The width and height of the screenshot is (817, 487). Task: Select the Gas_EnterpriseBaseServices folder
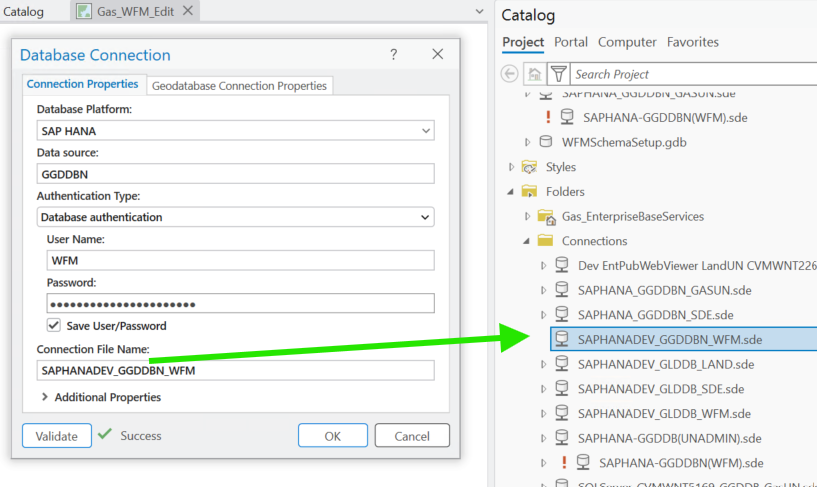point(633,217)
